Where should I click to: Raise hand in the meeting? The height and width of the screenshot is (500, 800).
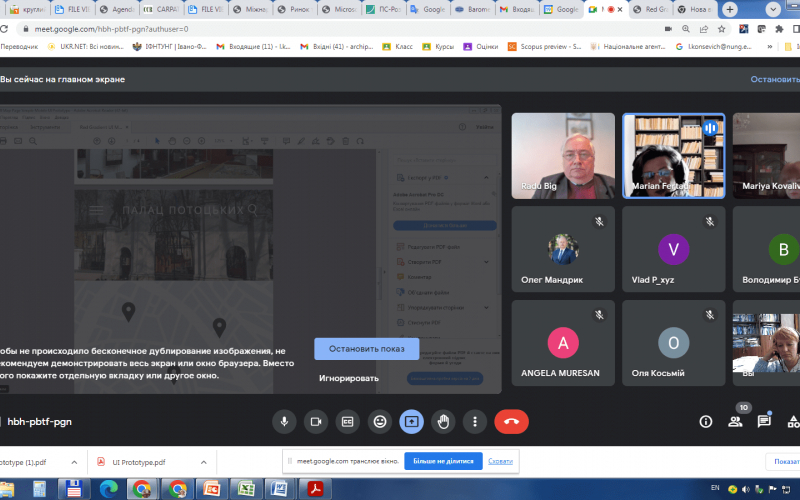click(443, 422)
